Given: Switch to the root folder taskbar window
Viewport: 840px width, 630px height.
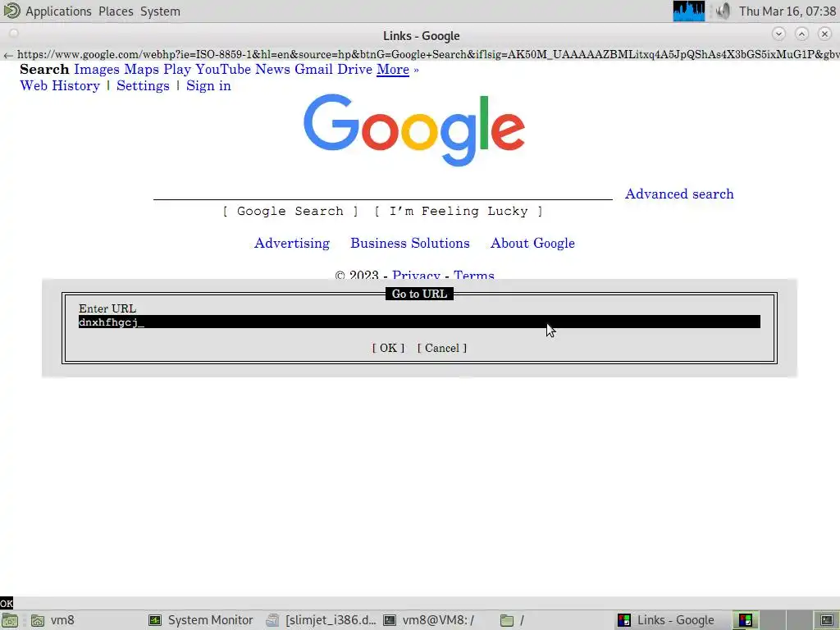Looking at the screenshot, I should pyautogui.click(x=512, y=620).
